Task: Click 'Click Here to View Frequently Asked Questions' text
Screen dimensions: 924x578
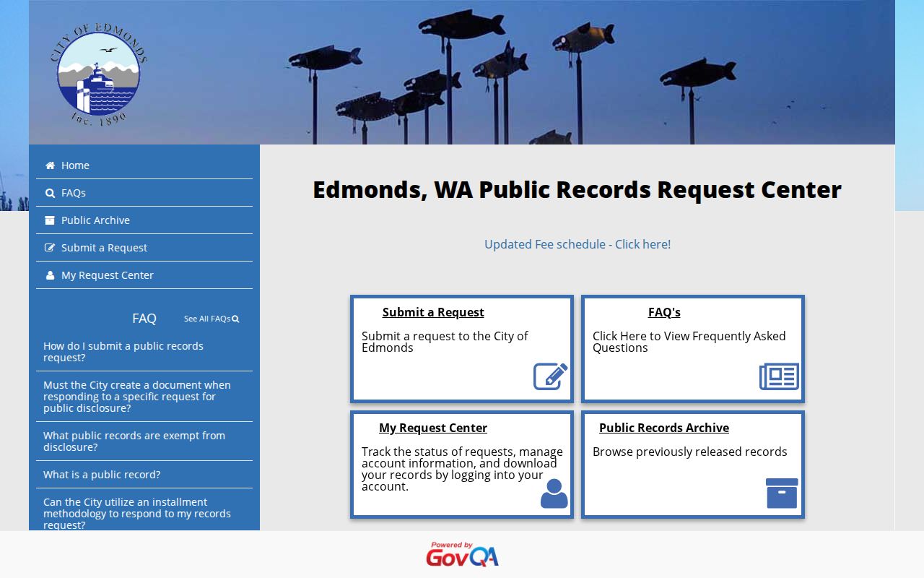Action: (689, 342)
